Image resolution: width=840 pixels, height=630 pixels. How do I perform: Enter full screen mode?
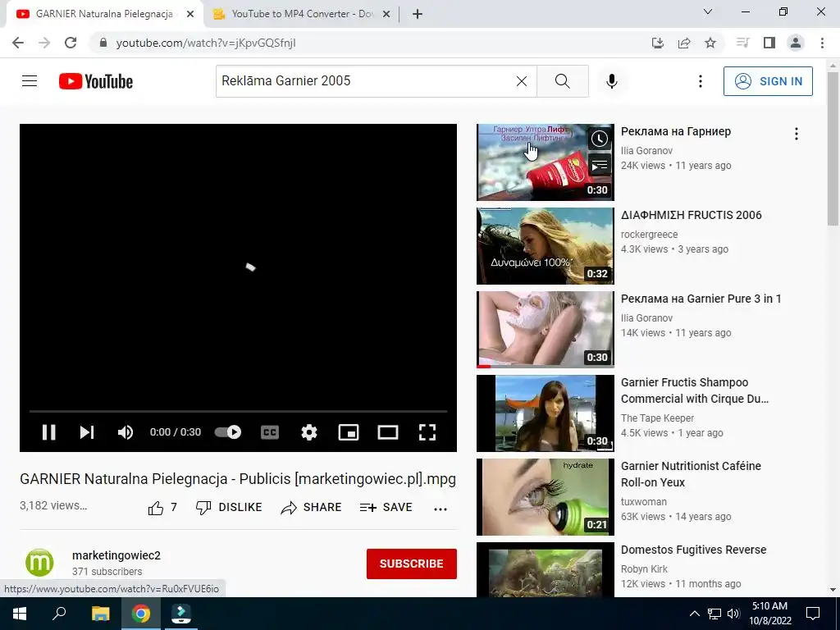point(427,431)
